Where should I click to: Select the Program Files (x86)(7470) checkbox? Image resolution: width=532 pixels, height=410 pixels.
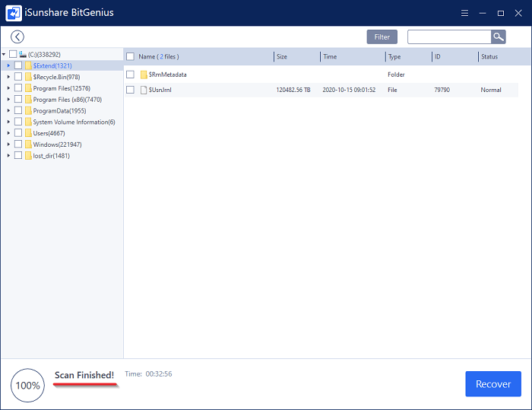[x=18, y=99]
